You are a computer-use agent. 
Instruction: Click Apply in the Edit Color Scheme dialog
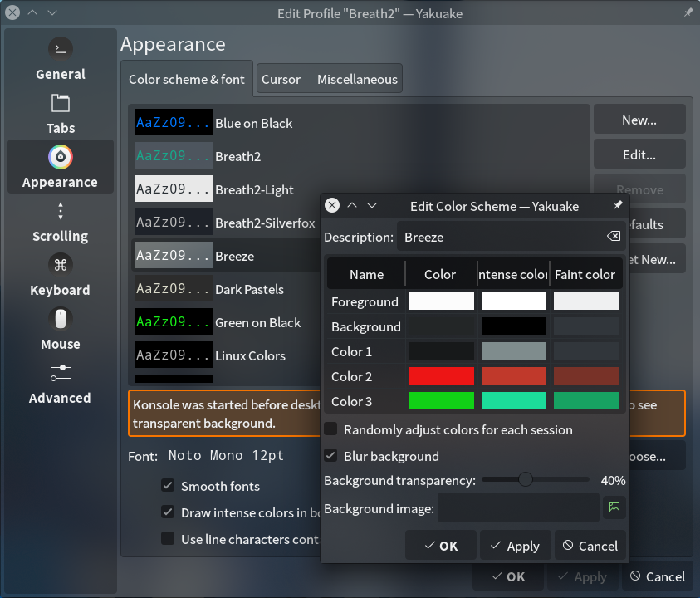click(515, 546)
